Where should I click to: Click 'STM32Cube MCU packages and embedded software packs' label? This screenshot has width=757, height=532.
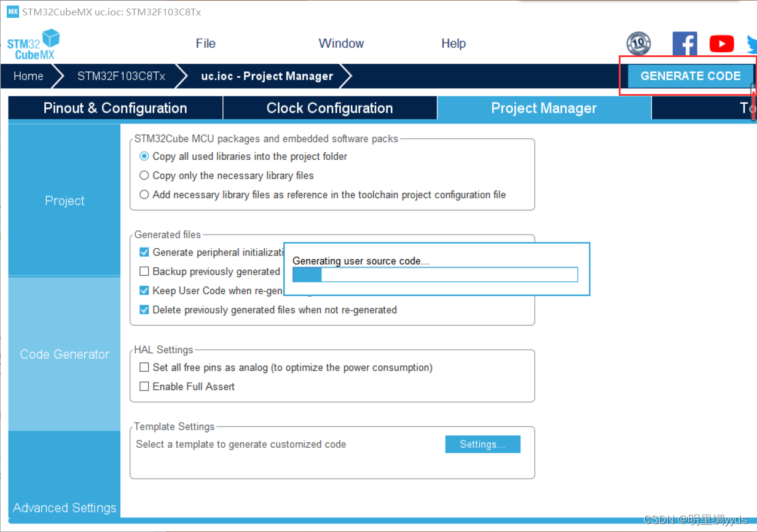pyautogui.click(x=266, y=139)
